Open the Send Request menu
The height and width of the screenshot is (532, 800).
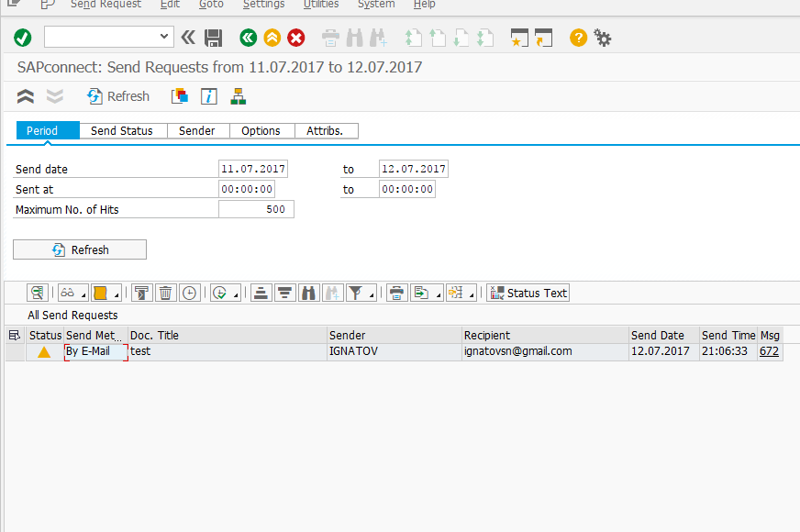point(106,4)
